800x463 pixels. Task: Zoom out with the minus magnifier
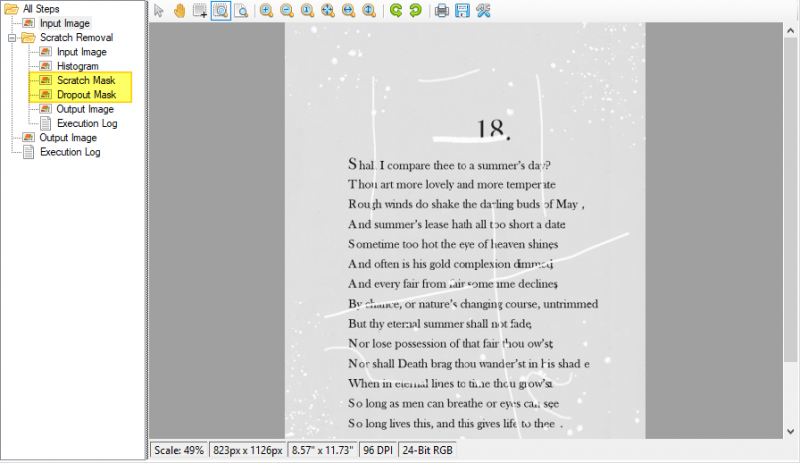click(287, 11)
